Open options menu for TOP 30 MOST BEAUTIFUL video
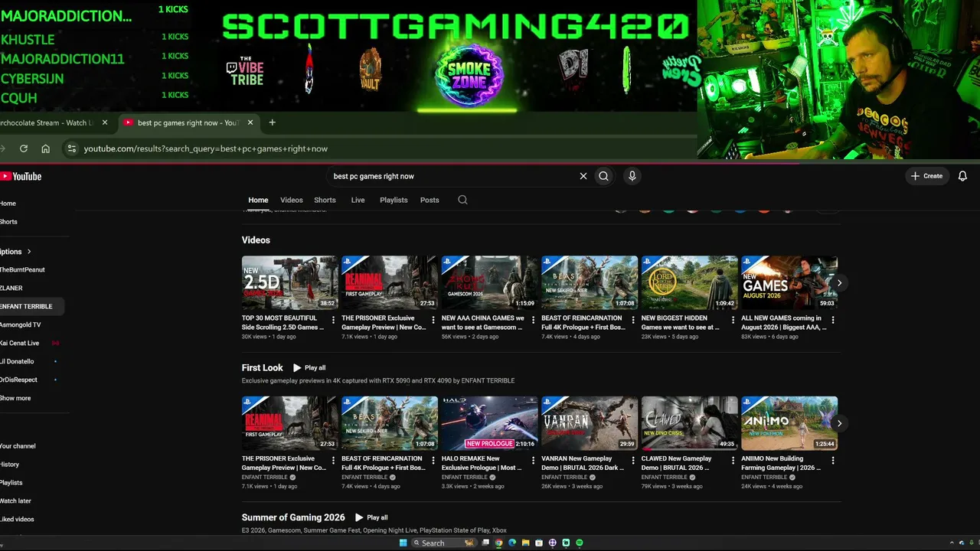Viewport: 980px width, 551px height. pos(333,320)
